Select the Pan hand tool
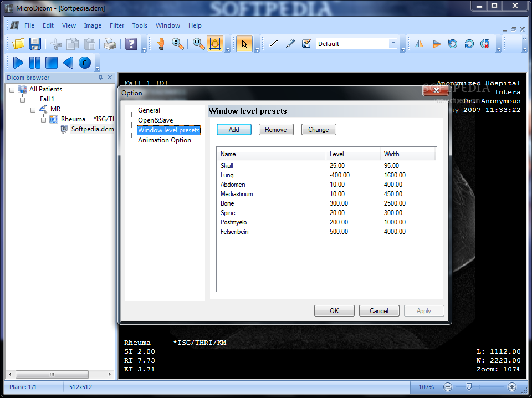 tap(161, 44)
